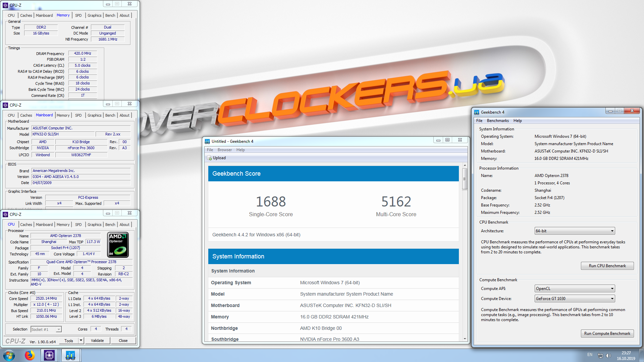Launch Firefox from the taskbar
Viewport: 644px width, 362px height.
pos(30,355)
